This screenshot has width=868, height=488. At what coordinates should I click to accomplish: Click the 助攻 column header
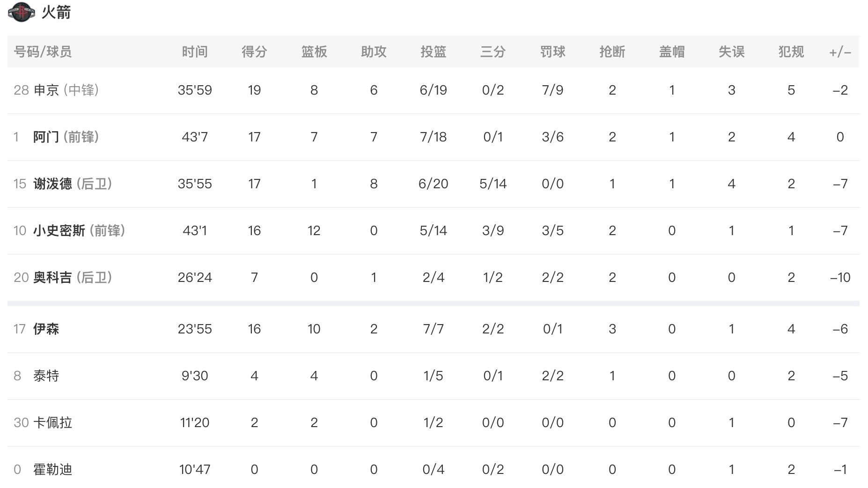(374, 52)
